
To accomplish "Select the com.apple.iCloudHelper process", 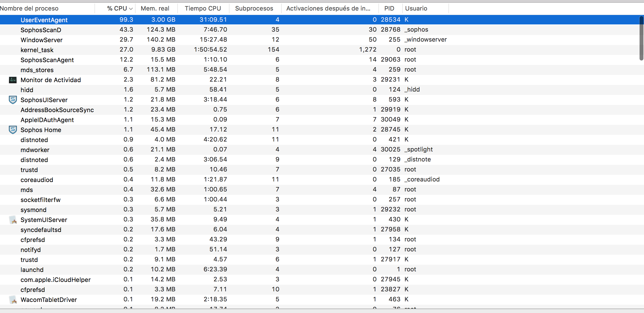I will click(x=56, y=280).
